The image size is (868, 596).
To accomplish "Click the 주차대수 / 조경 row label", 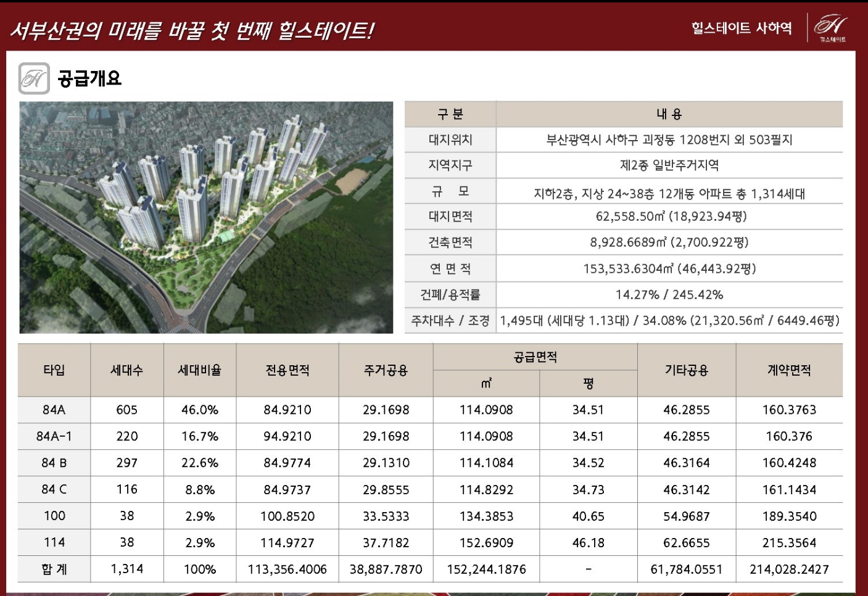I will (450, 321).
